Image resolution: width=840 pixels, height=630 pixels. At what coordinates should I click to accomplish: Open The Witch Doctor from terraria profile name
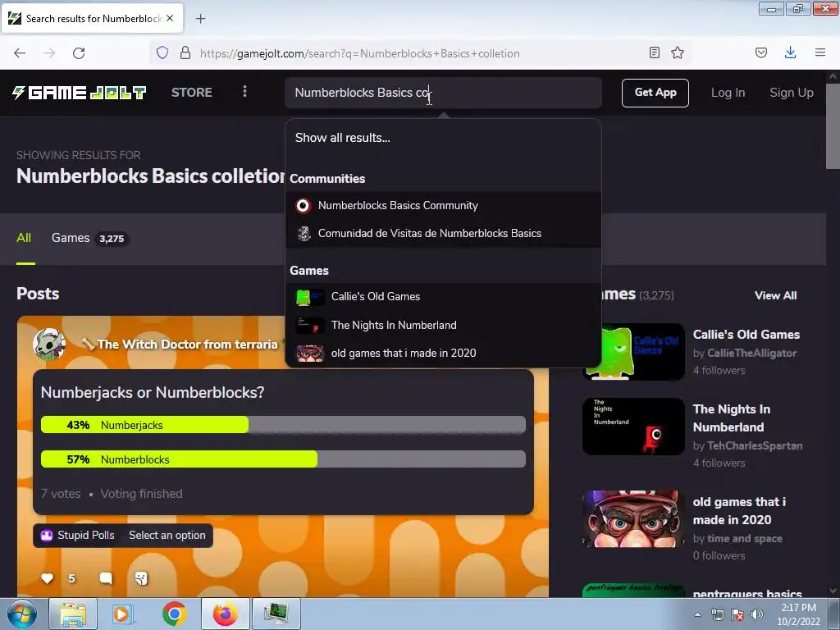pyautogui.click(x=188, y=344)
